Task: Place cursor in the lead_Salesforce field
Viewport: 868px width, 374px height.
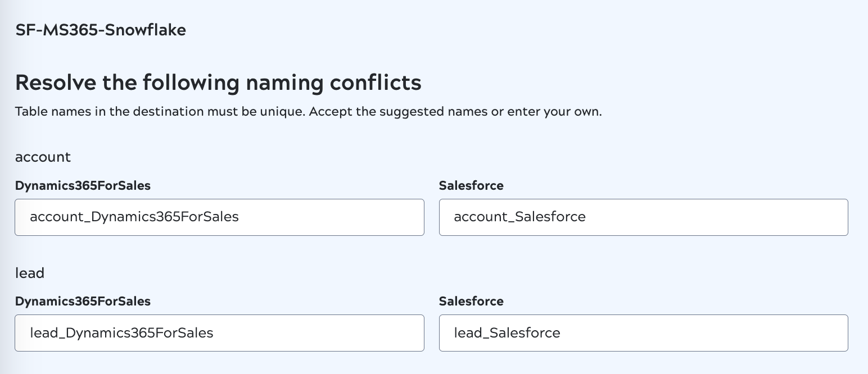Action: click(643, 333)
